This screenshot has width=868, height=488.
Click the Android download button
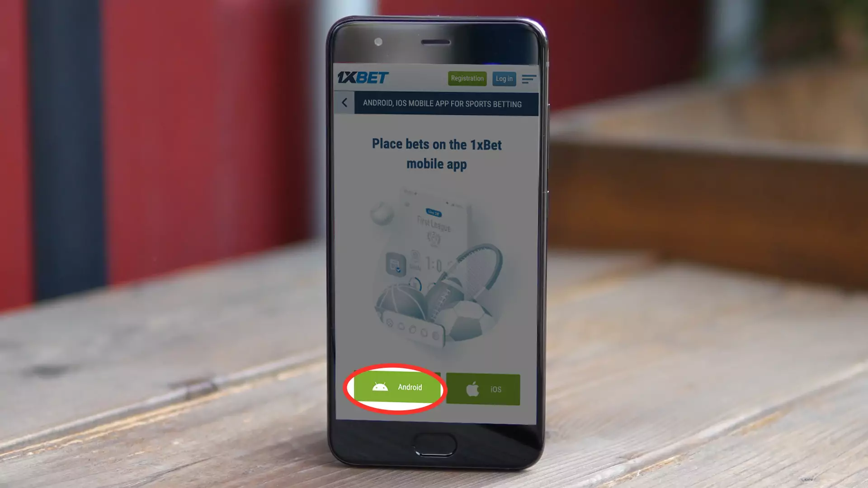click(x=396, y=387)
